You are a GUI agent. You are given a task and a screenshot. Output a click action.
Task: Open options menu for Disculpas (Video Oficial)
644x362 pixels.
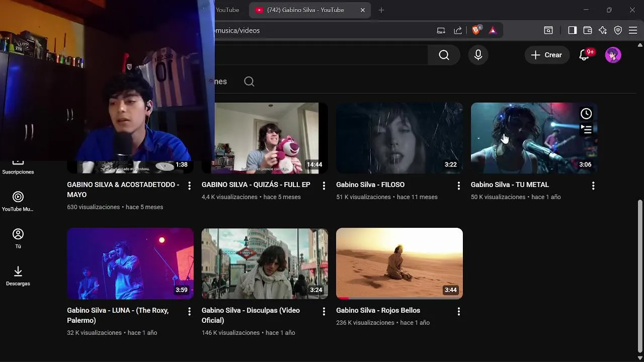coord(324,312)
